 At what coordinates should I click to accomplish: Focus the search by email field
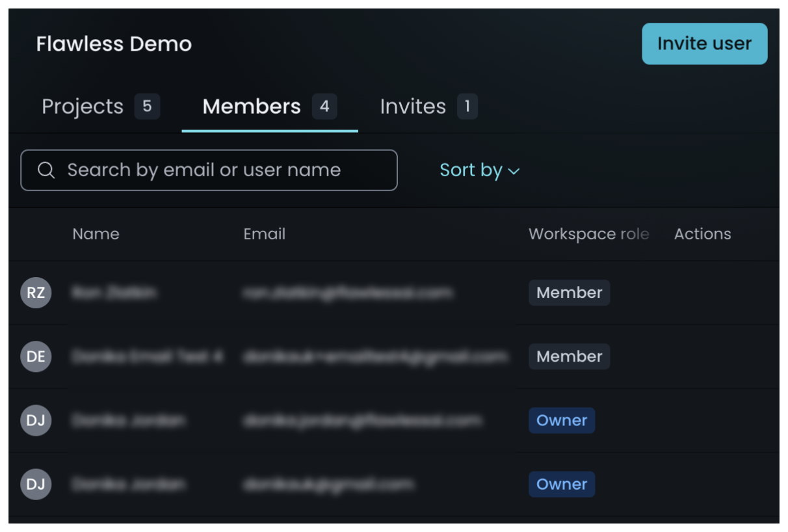209,170
